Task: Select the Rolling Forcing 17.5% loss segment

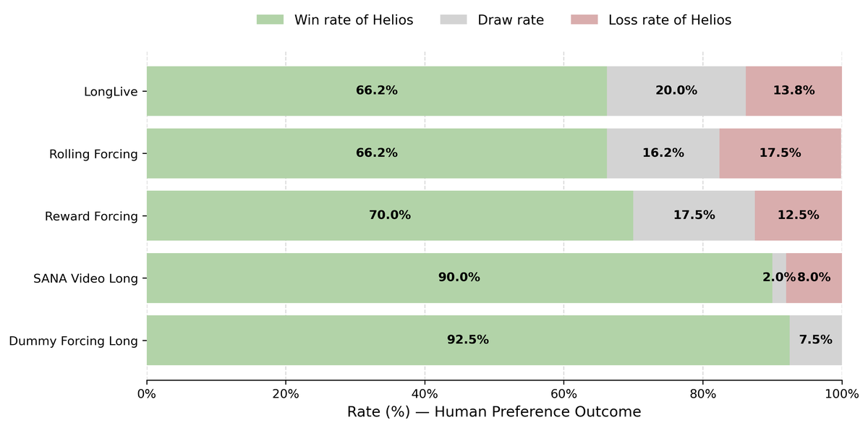Action: coord(780,153)
